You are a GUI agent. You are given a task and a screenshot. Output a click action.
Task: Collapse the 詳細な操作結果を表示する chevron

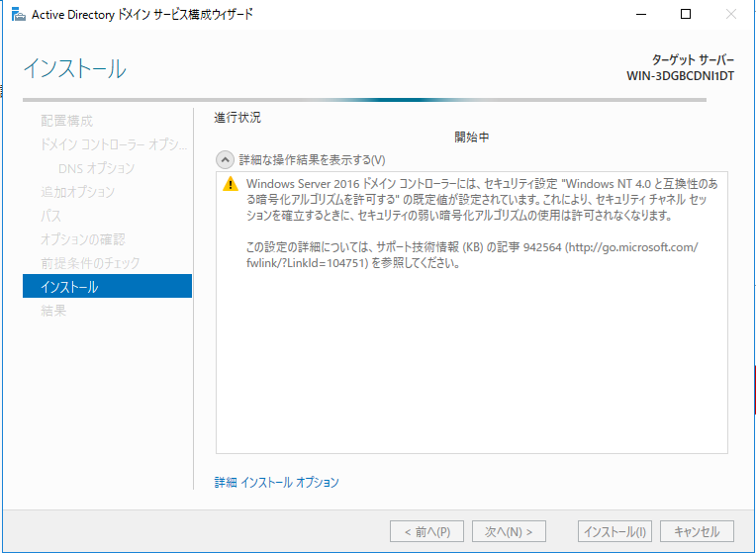pos(225,159)
